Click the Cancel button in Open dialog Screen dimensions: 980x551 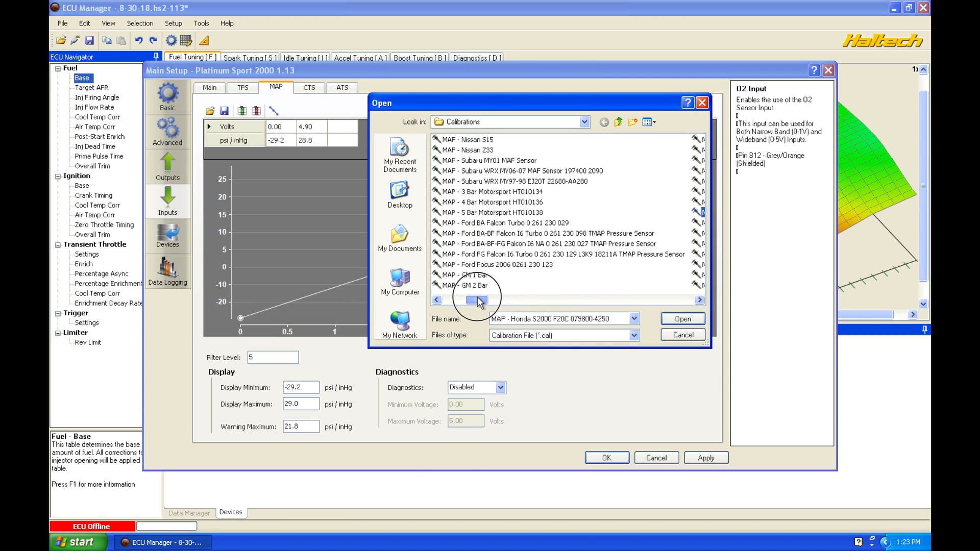pyautogui.click(x=682, y=335)
